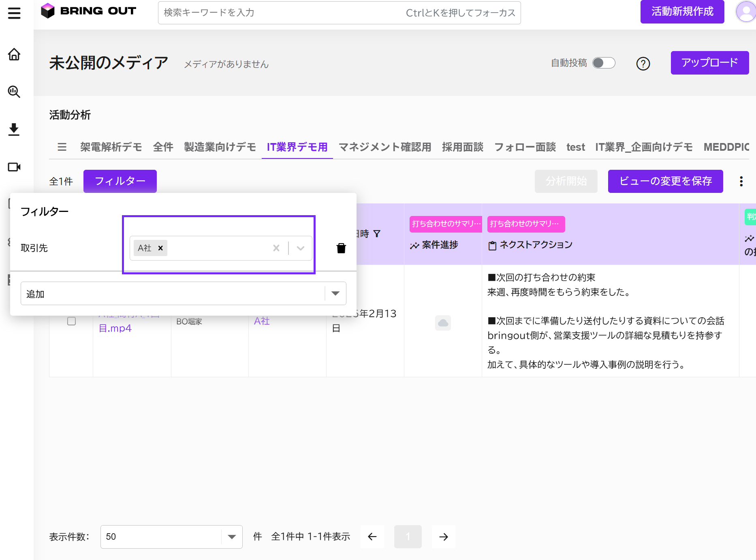Viewport: 756px width, 560px height.
Task: Click the download icon in sidebar
Action: click(x=14, y=129)
